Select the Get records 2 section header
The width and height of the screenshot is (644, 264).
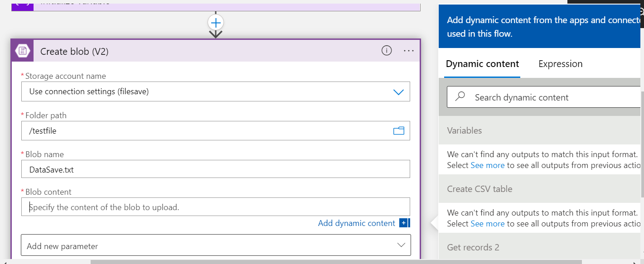point(473,247)
